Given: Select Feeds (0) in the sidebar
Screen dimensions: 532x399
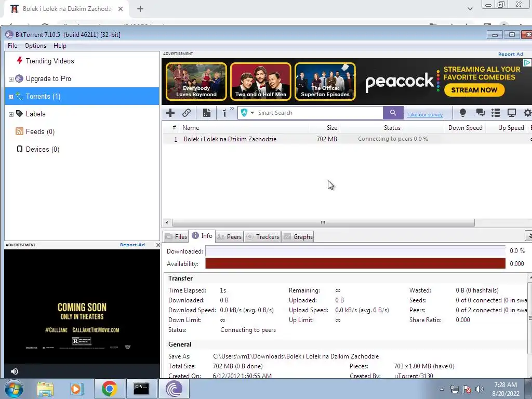Looking at the screenshot, I should 40,131.
